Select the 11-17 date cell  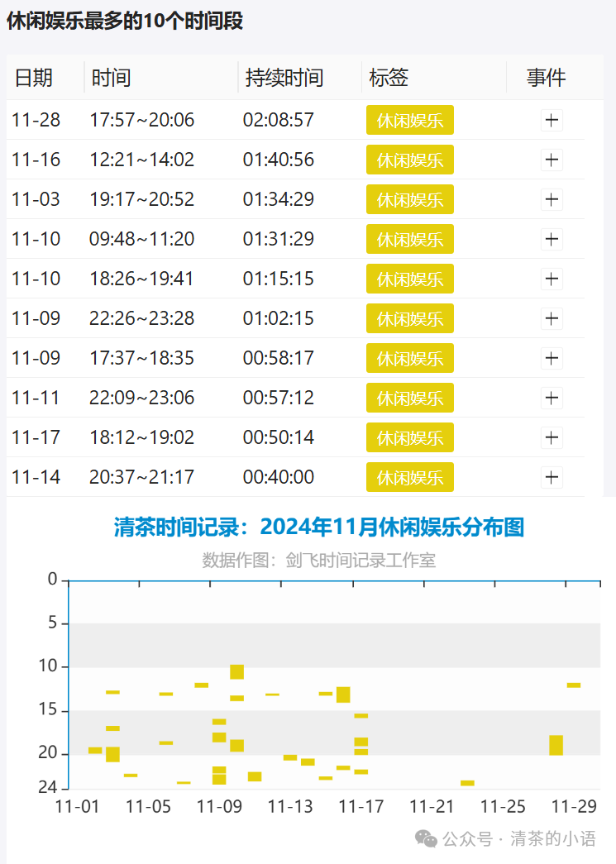pyautogui.click(x=36, y=437)
